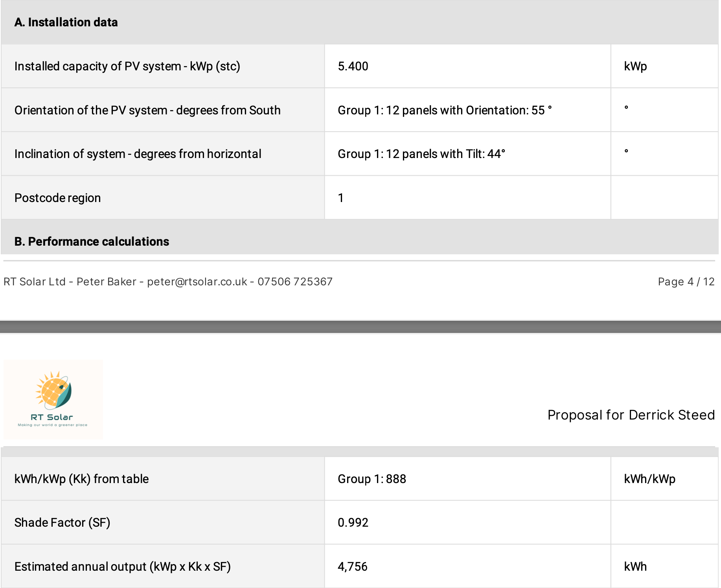This screenshot has height=588, width=721.
Task: Click the 'A. Installation data' section heading
Action: click(x=66, y=22)
